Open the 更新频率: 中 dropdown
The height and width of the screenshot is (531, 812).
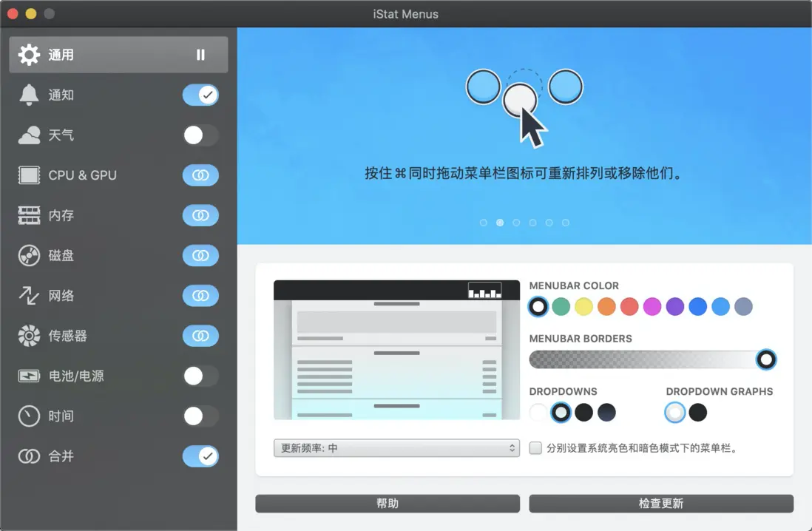click(x=396, y=448)
